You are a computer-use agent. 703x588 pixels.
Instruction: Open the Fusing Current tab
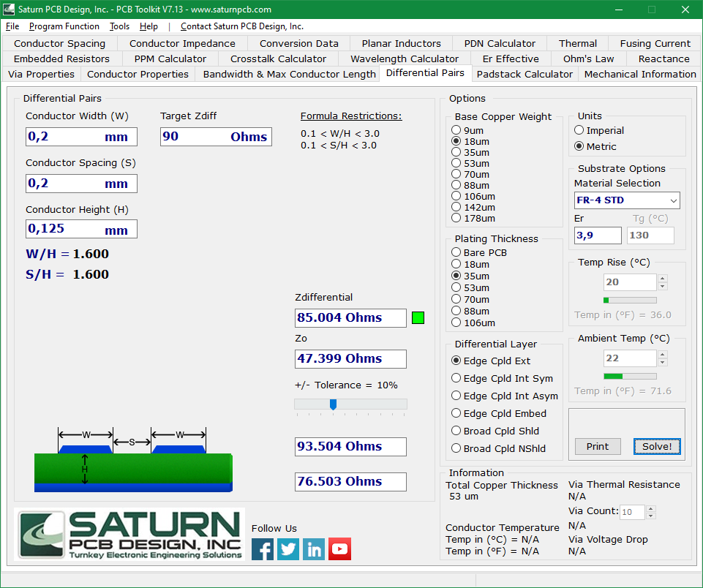tap(655, 43)
